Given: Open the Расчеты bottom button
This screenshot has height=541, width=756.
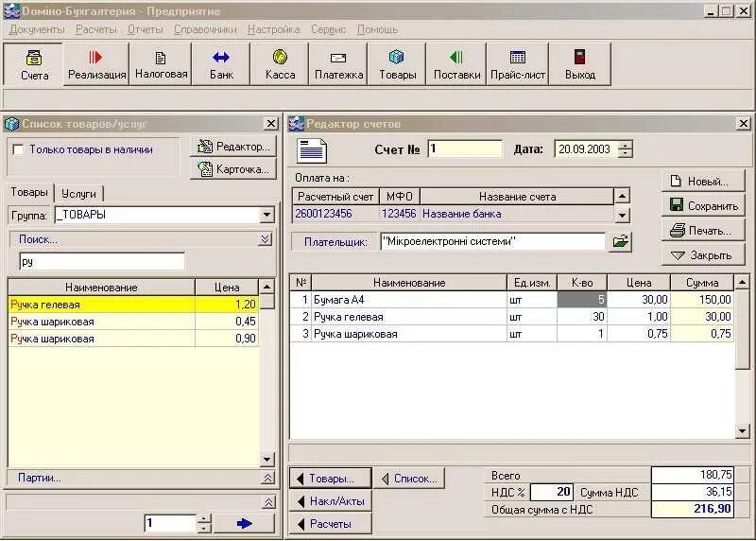Looking at the screenshot, I should pyautogui.click(x=330, y=524).
